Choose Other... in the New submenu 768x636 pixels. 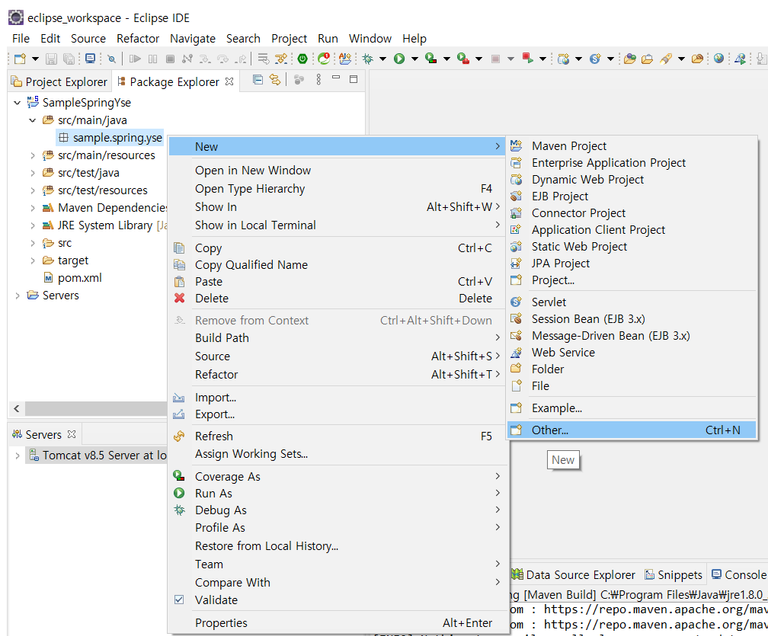coord(632,430)
